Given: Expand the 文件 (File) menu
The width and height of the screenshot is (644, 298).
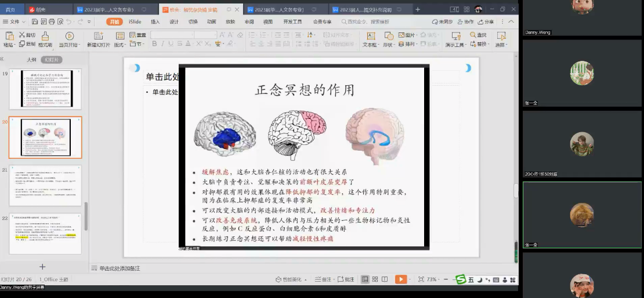Looking at the screenshot, I should [x=12, y=21].
